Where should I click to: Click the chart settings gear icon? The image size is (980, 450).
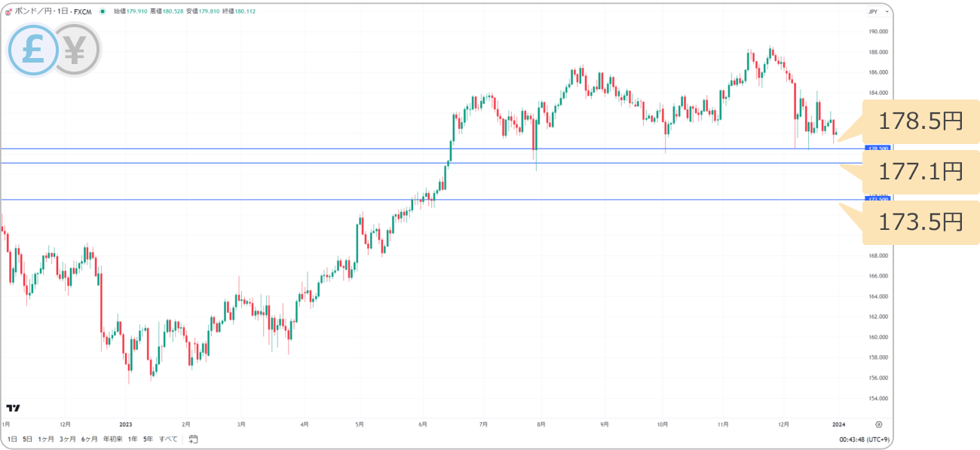[x=879, y=424]
